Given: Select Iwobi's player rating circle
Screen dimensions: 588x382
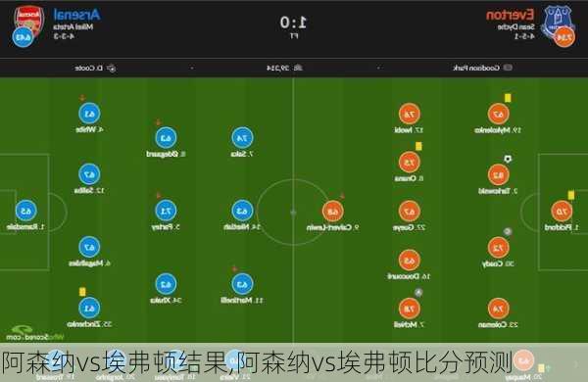Looking at the screenshot, I should click(x=409, y=114).
